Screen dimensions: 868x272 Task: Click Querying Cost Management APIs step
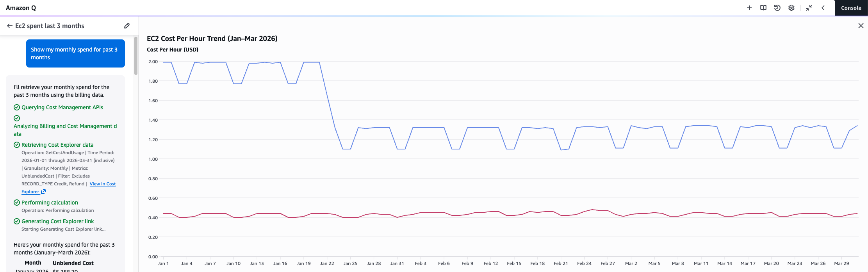pyautogui.click(x=62, y=107)
